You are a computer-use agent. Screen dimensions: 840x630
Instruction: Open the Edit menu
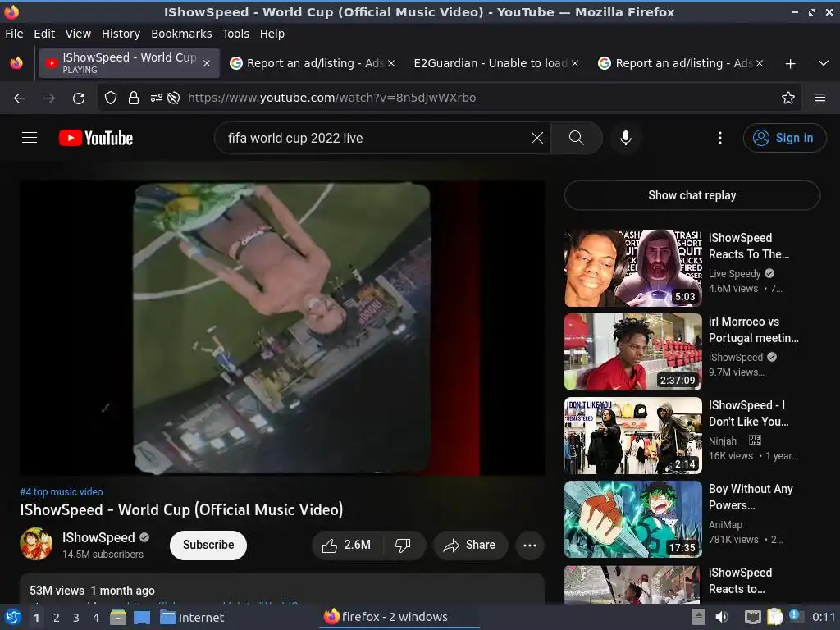pos(44,34)
